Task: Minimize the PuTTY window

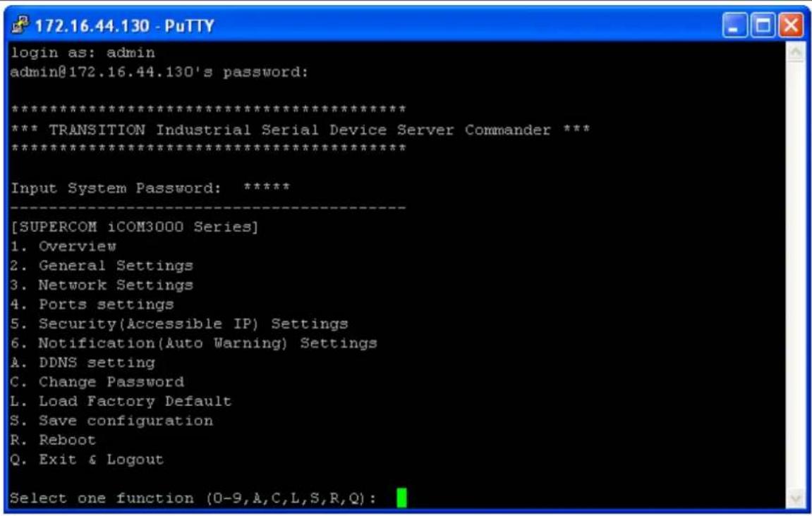Action: (735, 25)
